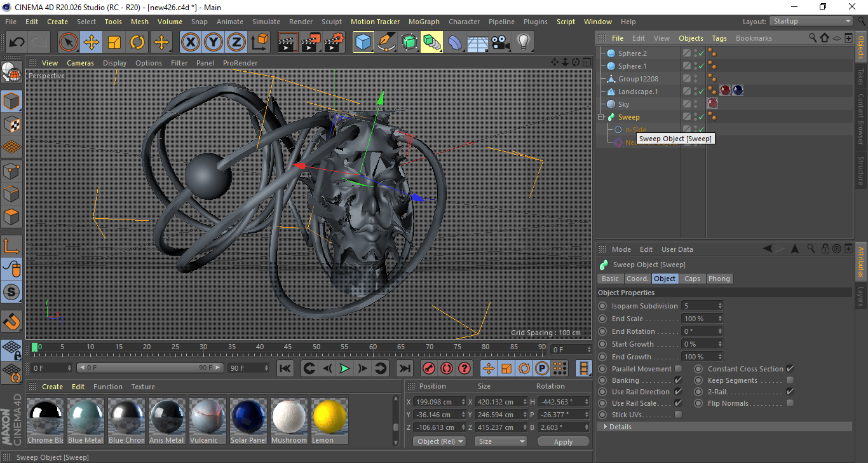Viewport: 868px width, 463px height.
Task: Switch to the Coord. tab
Action: click(x=637, y=279)
